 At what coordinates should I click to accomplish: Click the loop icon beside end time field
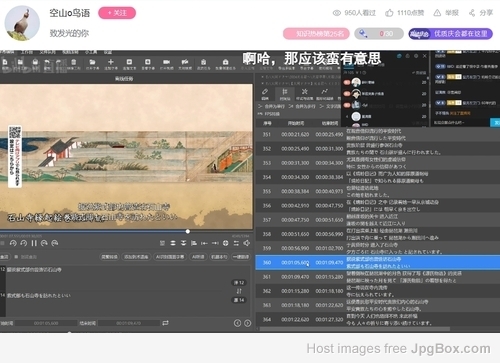coord(165,323)
